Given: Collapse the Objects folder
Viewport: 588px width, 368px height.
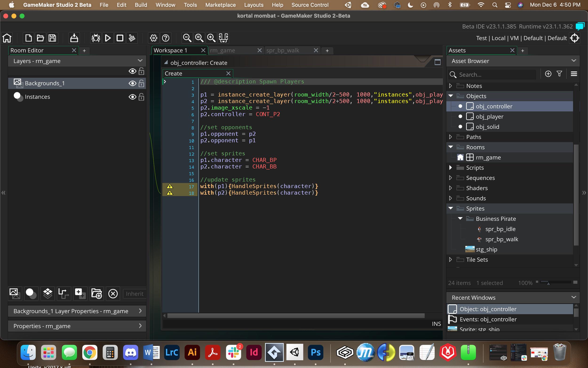Looking at the screenshot, I should point(451,96).
